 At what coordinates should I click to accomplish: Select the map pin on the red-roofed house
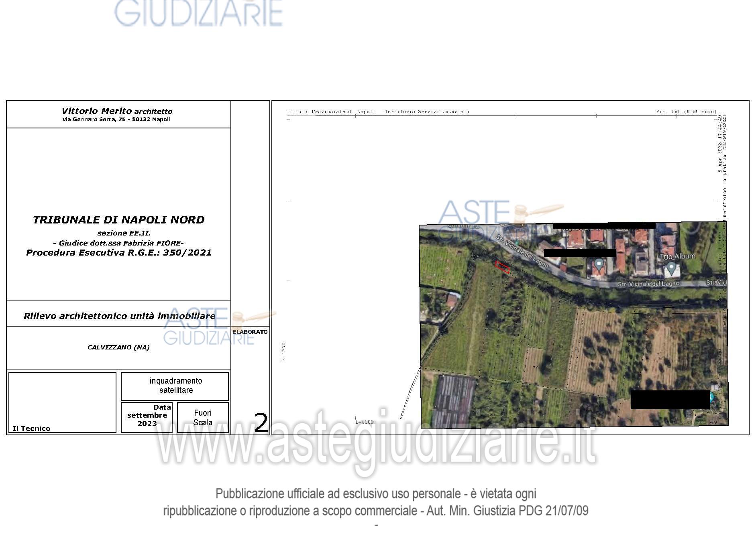click(x=599, y=265)
